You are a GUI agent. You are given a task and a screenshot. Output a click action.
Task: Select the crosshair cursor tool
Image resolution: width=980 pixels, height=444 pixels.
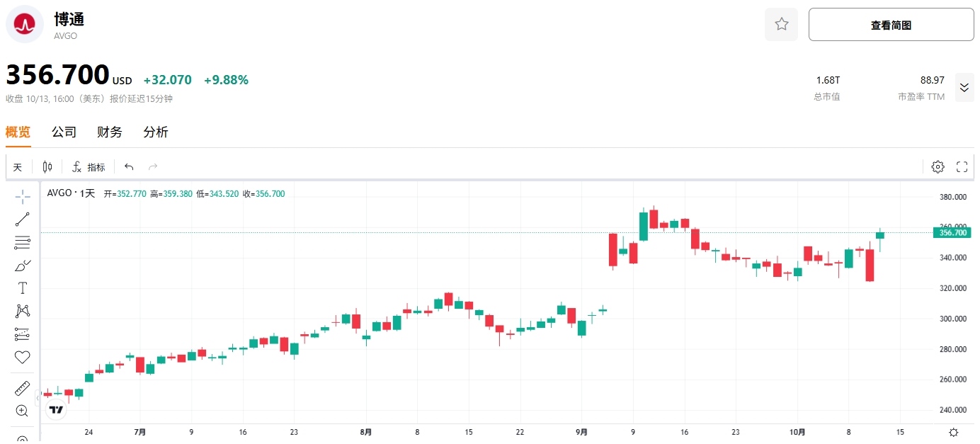pyautogui.click(x=23, y=196)
